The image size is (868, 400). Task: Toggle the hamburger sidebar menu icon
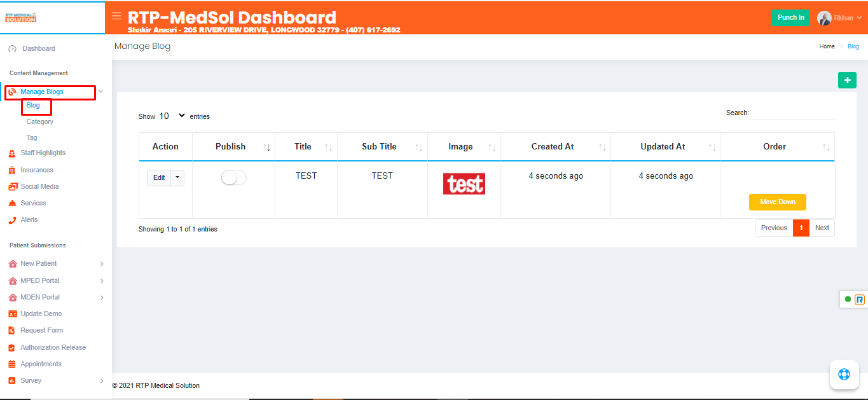[116, 16]
